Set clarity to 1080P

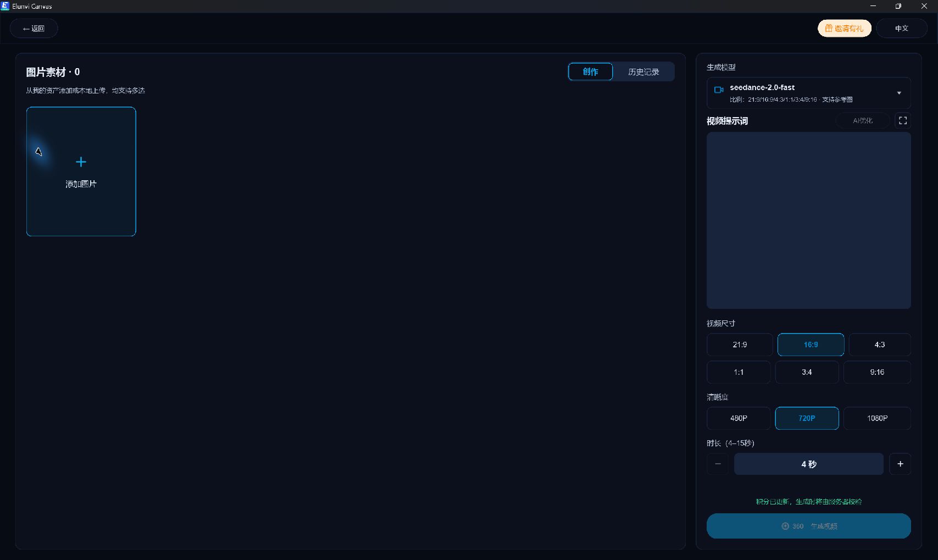coord(877,418)
